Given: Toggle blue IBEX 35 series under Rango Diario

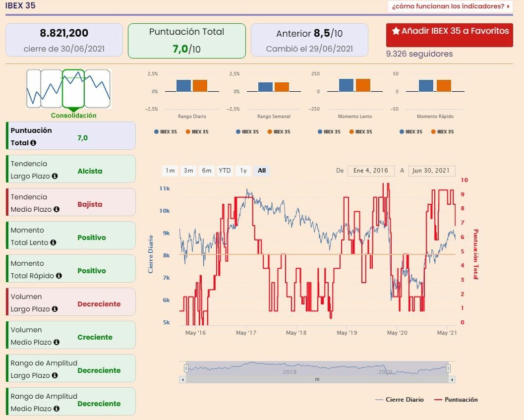Looking at the screenshot, I should 166,132.
